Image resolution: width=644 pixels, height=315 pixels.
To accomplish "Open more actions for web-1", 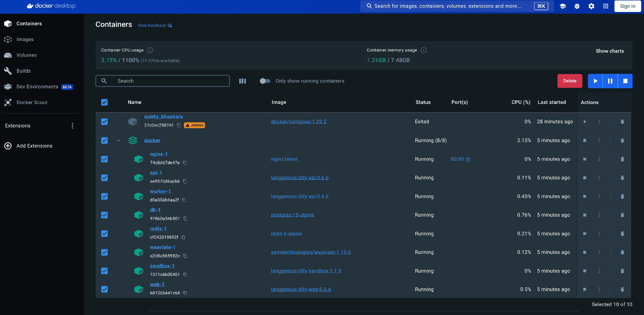I will coord(599,289).
